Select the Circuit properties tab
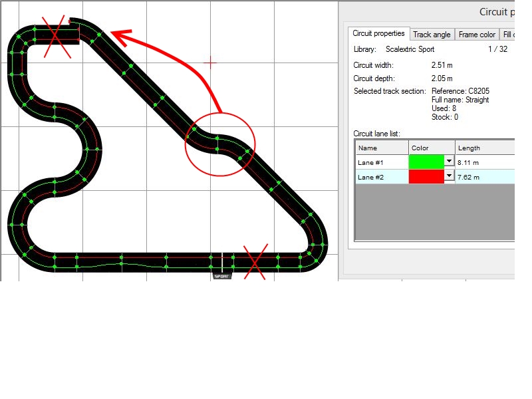Image resolution: width=532 pixels, height=399 pixels. coord(378,34)
